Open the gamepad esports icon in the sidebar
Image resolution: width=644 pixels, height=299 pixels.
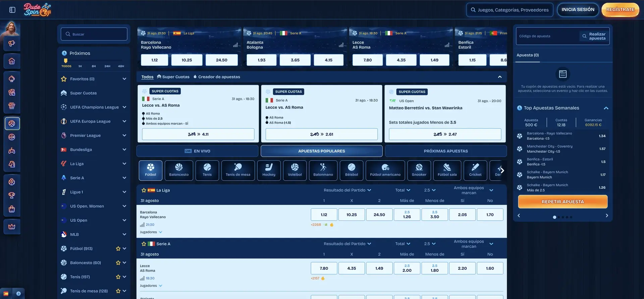coord(12,151)
